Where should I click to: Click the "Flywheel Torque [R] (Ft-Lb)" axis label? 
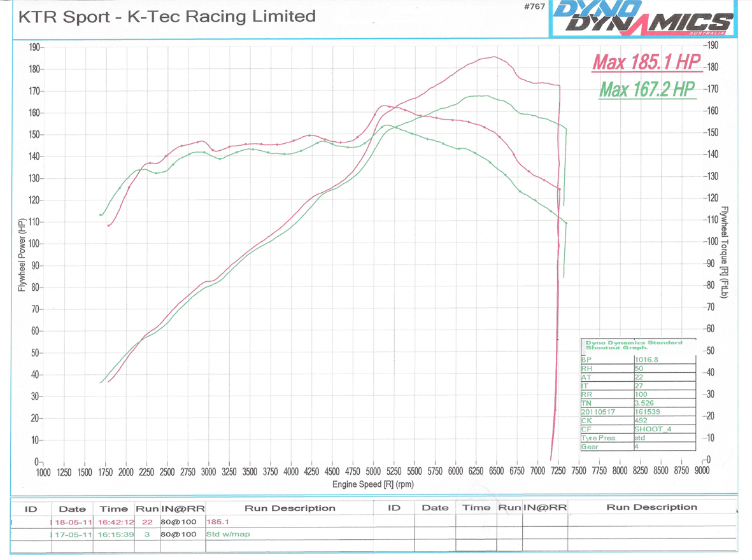[725, 252]
